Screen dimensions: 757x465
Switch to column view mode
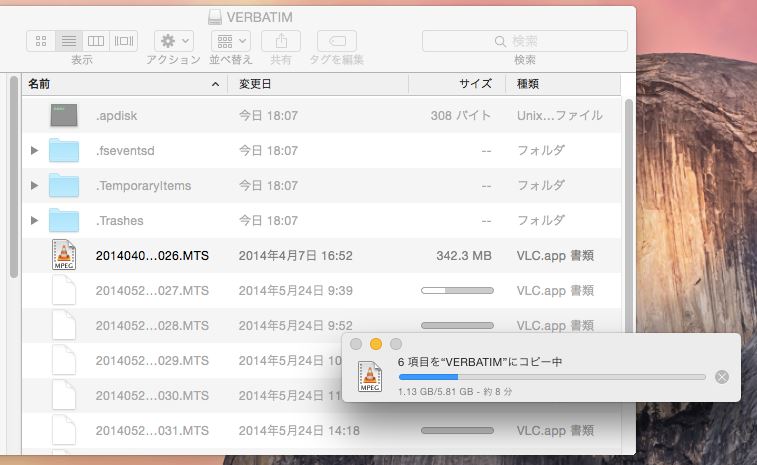click(96, 41)
